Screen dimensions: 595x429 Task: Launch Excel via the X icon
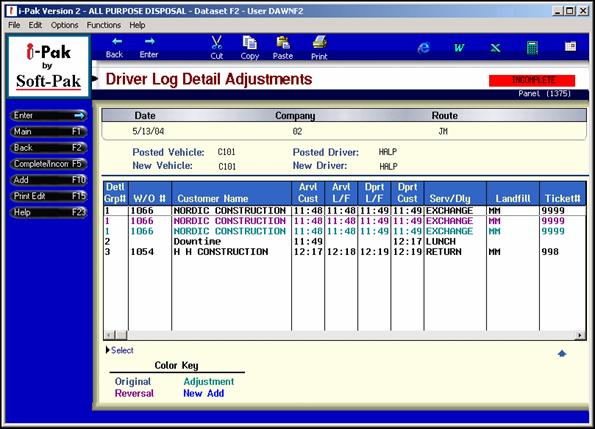(x=495, y=48)
